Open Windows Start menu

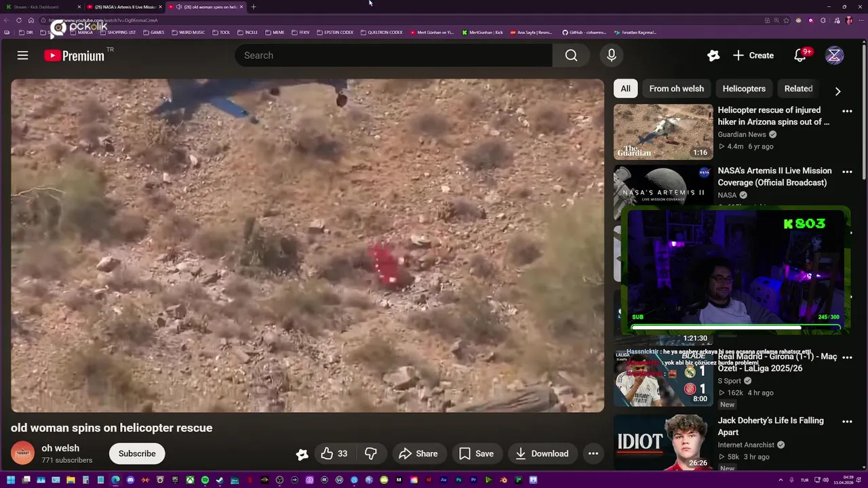(10, 480)
